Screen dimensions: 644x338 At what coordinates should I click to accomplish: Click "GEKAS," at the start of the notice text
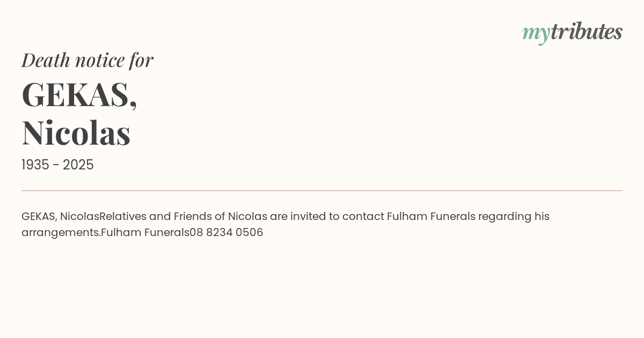pos(39,217)
